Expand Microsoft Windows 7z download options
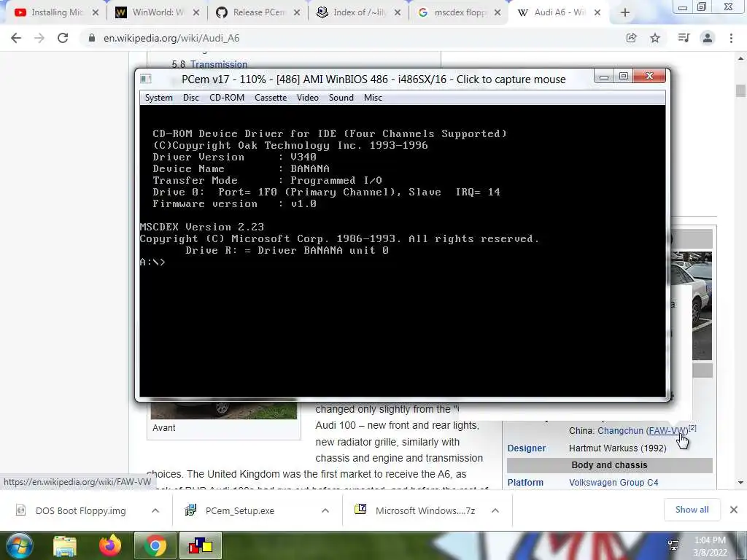 pos(495,510)
